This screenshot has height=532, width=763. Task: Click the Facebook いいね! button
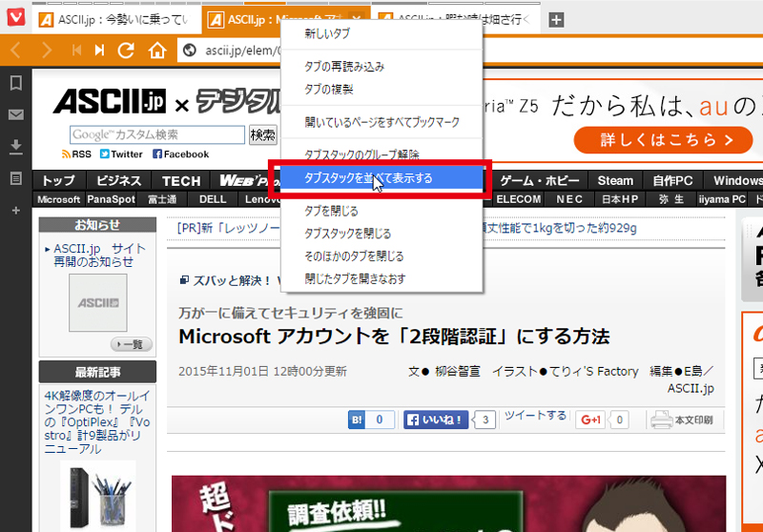436,419
